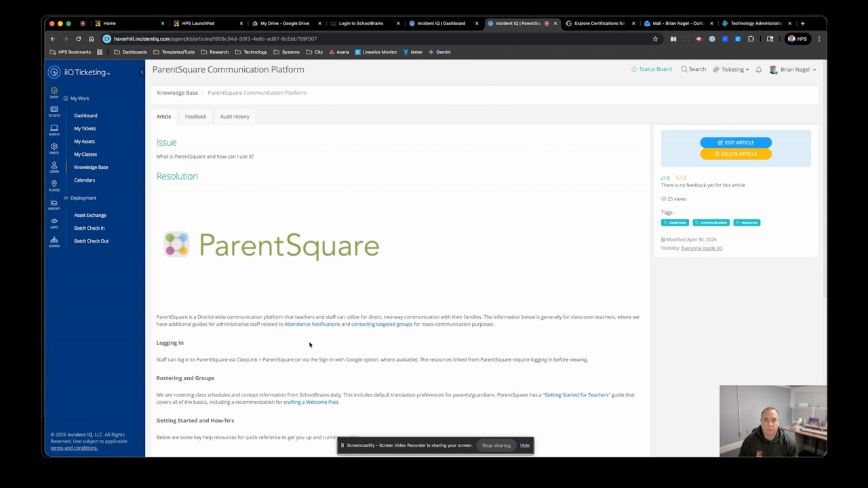Click the Edit Article button
The width and height of the screenshot is (868, 488).
736,142
